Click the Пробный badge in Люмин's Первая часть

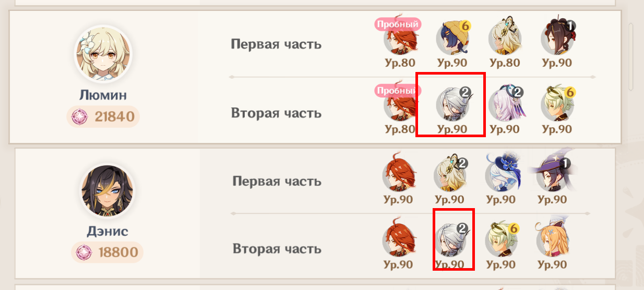tap(398, 24)
